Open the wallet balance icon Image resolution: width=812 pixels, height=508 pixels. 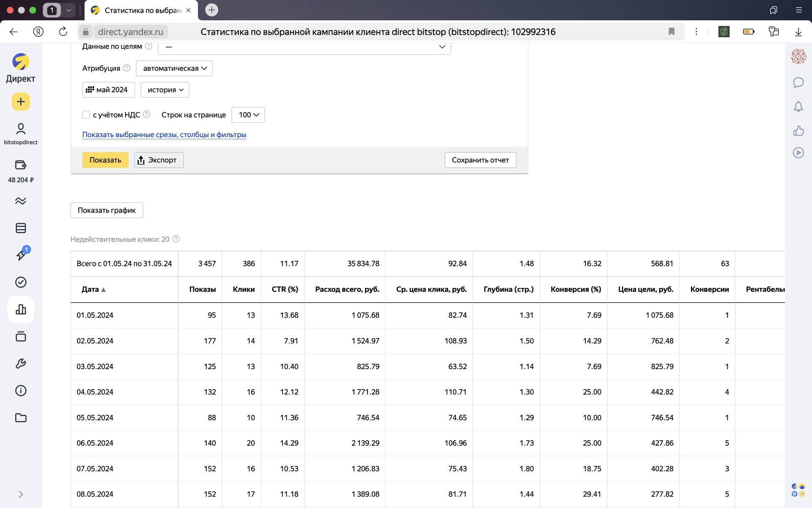(x=21, y=165)
